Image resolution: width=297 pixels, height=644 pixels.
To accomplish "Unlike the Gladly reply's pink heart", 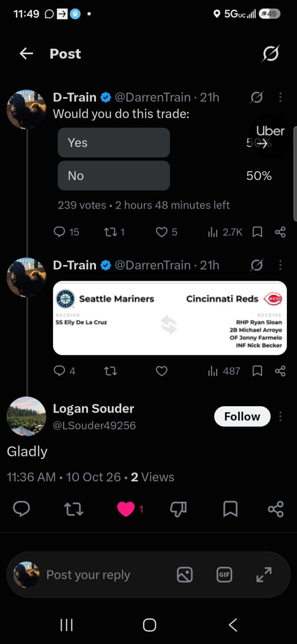I will (125, 509).
